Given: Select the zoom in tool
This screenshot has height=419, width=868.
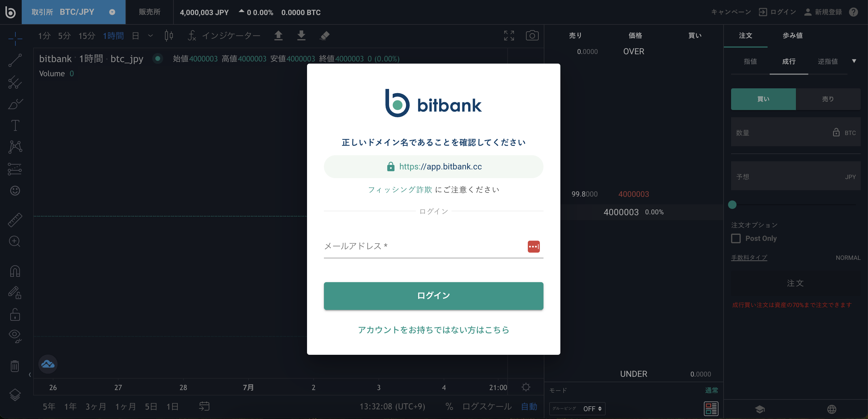Looking at the screenshot, I should coord(15,241).
